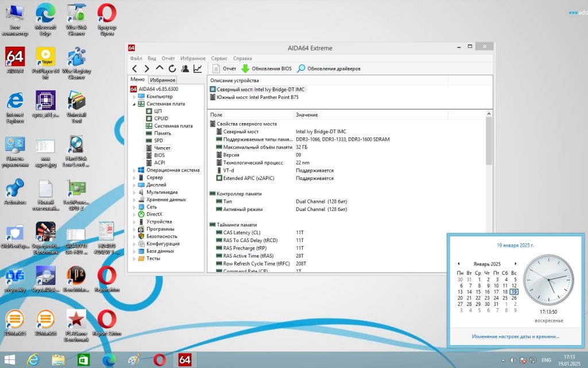Click the Отчёт report button
Viewport: 588px width, 368px height.
pyautogui.click(x=225, y=69)
